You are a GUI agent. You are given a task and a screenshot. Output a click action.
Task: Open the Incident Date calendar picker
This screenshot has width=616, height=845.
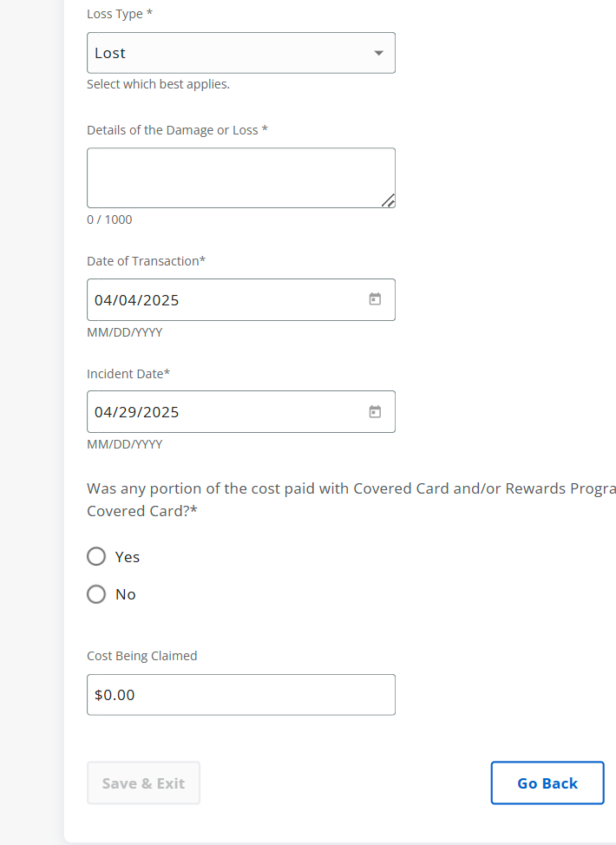[375, 411]
